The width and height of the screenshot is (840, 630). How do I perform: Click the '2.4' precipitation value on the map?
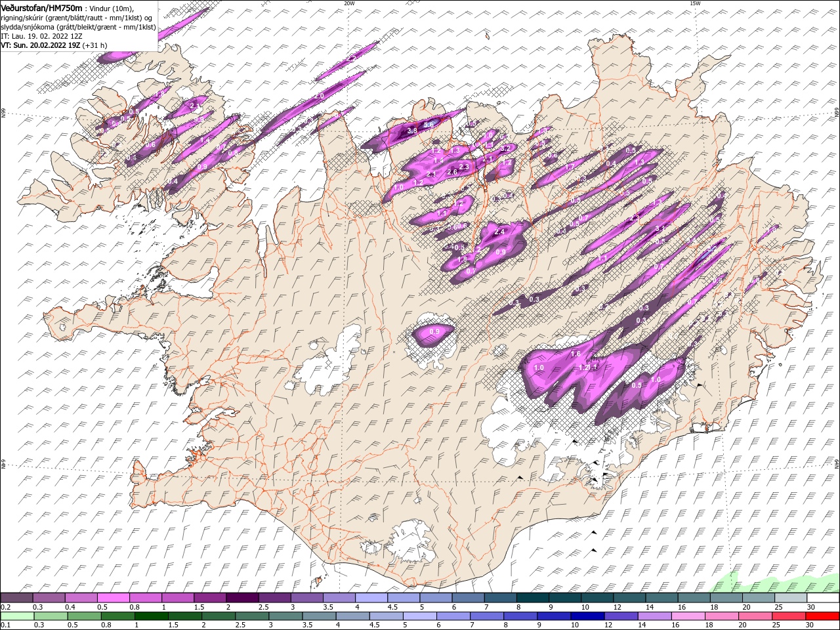499,232
